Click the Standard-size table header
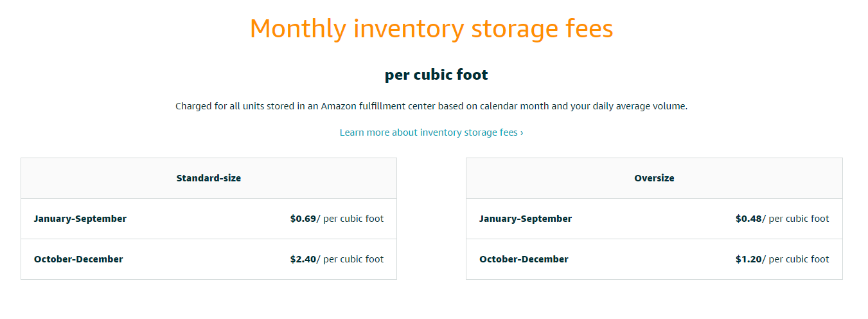Screen dimensions: 868x319 coord(209,178)
